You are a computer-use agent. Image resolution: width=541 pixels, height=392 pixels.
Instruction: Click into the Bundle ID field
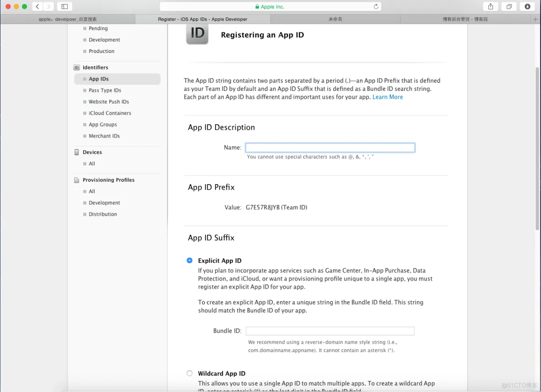coord(330,331)
